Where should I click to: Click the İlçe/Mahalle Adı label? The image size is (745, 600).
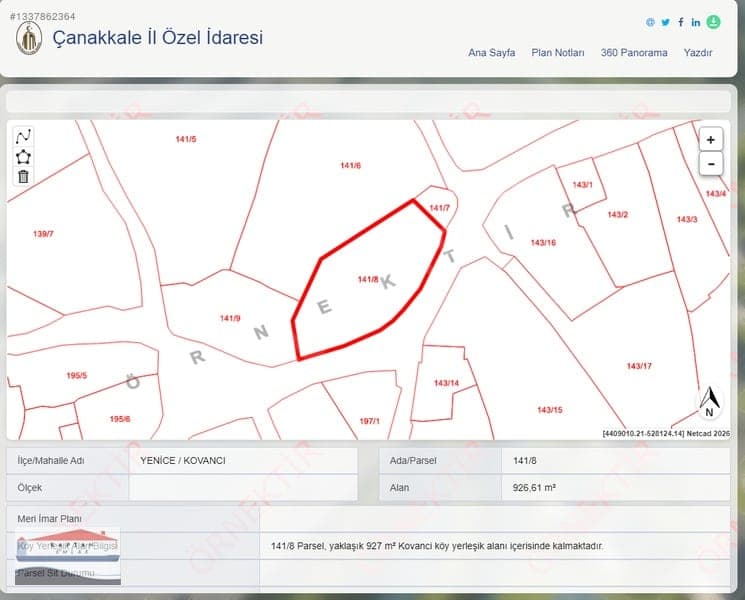tap(51, 461)
